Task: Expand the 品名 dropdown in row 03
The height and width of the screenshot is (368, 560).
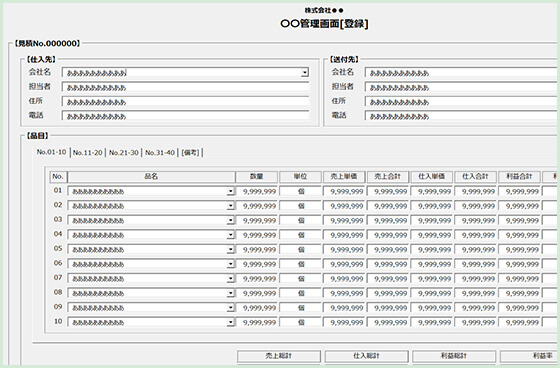Action: (230, 221)
